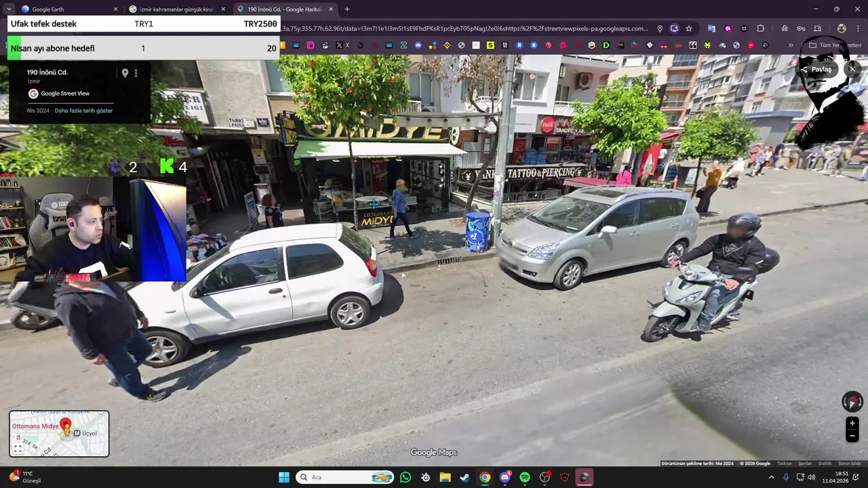Open the tab search dropdown arrow
Image resolution: width=868 pixels, height=488 pixels.
click(x=8, y=9)
